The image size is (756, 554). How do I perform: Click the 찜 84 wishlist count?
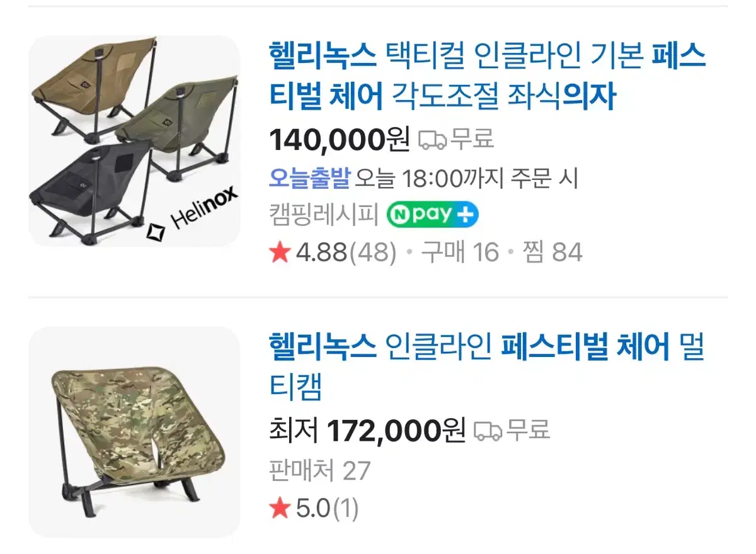coord(551,253)
